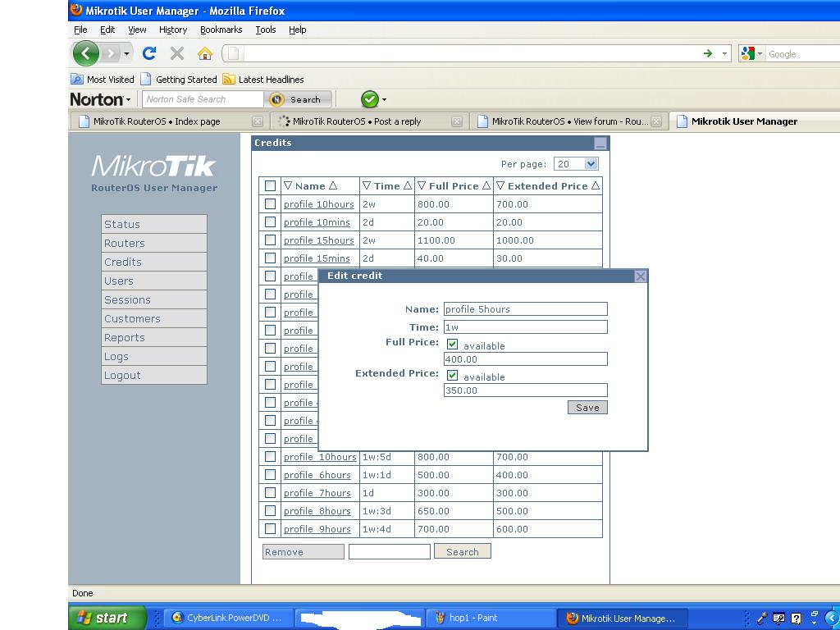
Task: Click the browser Back arrow button
Action: 85,53
